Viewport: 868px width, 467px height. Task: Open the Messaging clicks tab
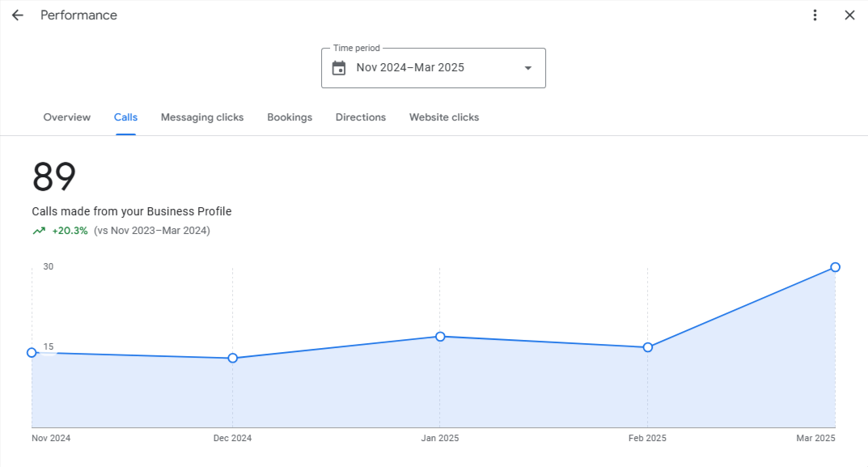202,117
